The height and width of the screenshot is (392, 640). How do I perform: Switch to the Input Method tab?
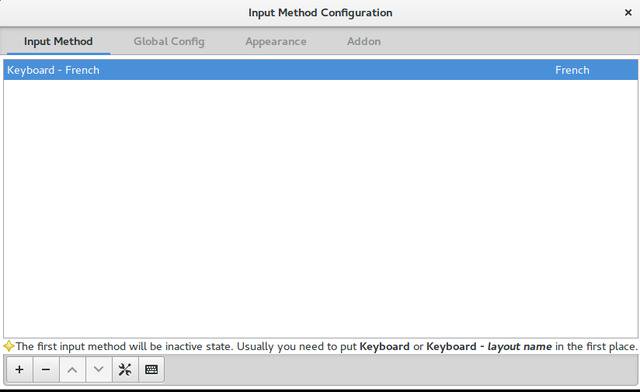(x=58, y=41)
